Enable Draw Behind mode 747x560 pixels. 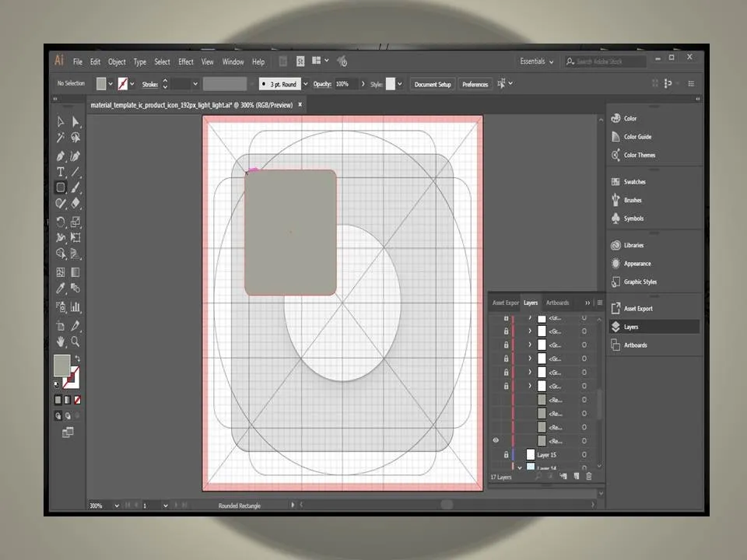coord(68,415)
